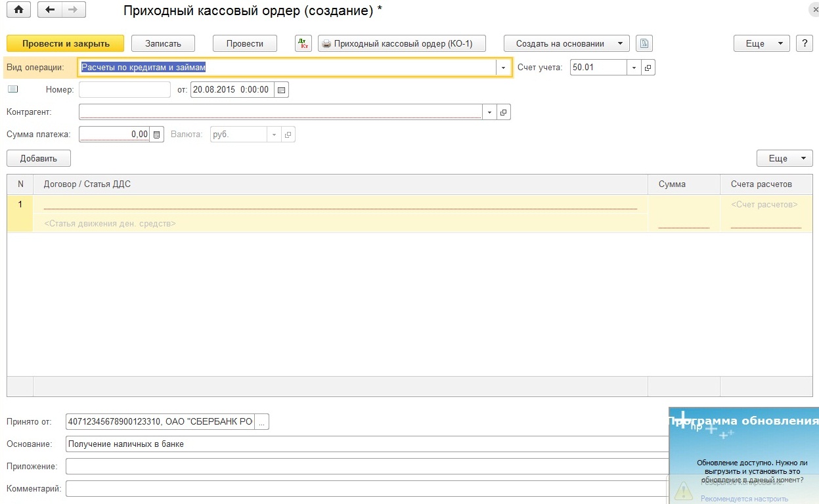Open the Создать на основании menu

(x=566, y=43)
